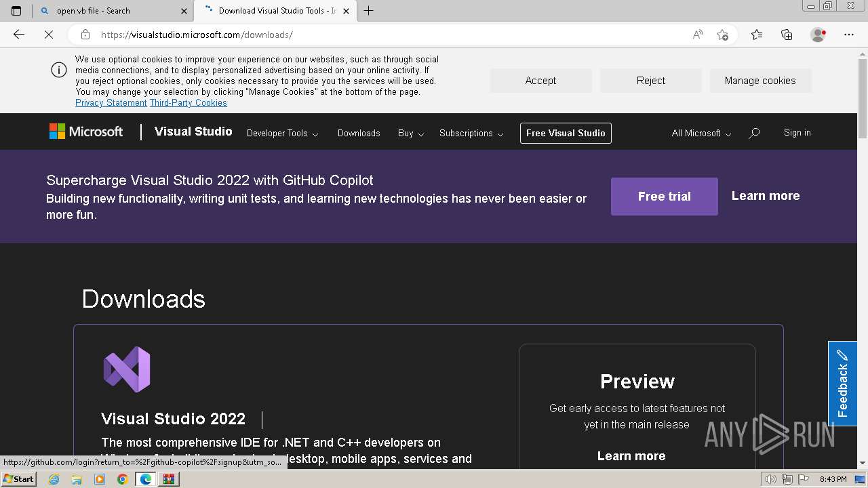Open the Downloads nav item

(359, 134)
